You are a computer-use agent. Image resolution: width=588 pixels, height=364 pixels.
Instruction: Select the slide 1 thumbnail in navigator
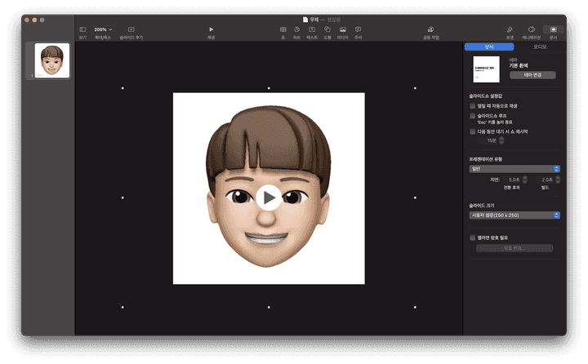point(52,61)
